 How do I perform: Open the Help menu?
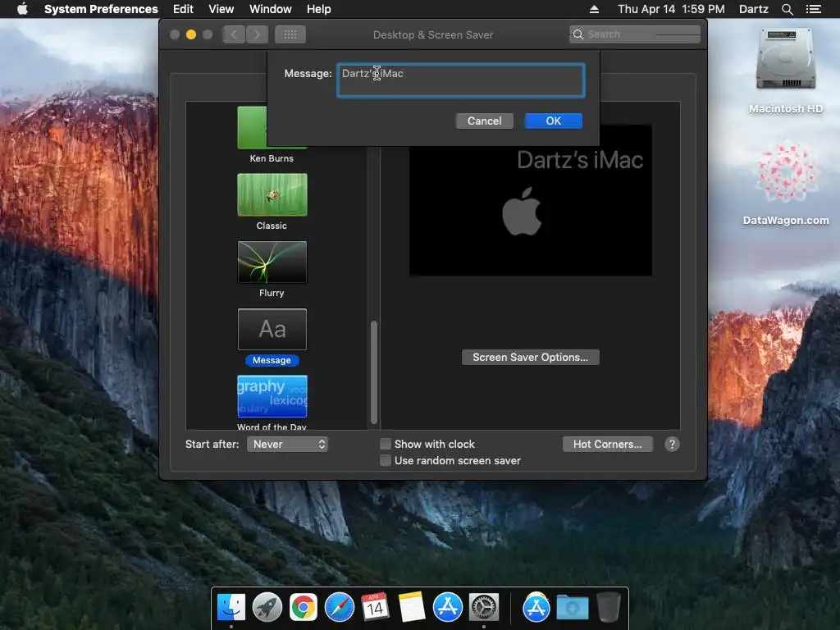point(319,9)
